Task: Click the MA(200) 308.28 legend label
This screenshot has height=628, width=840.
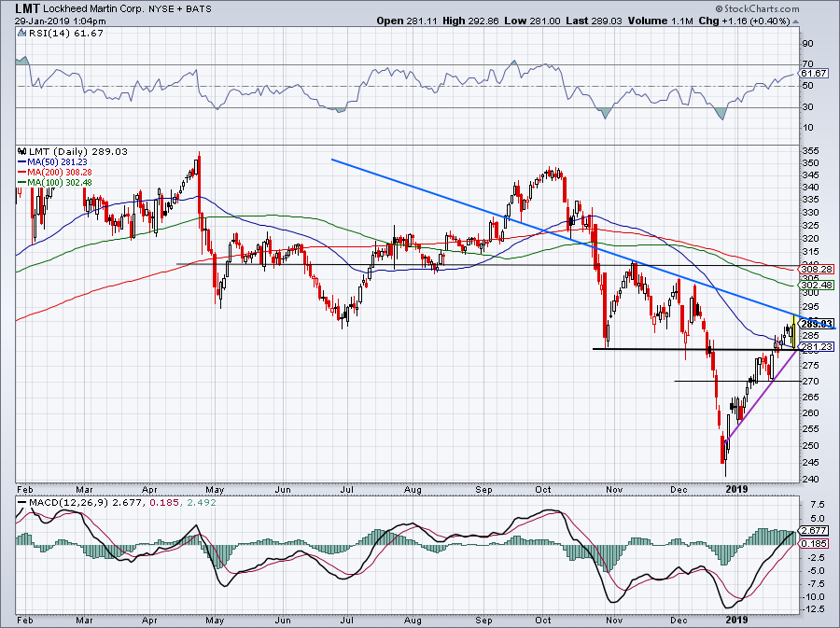Action: point(60,172)
